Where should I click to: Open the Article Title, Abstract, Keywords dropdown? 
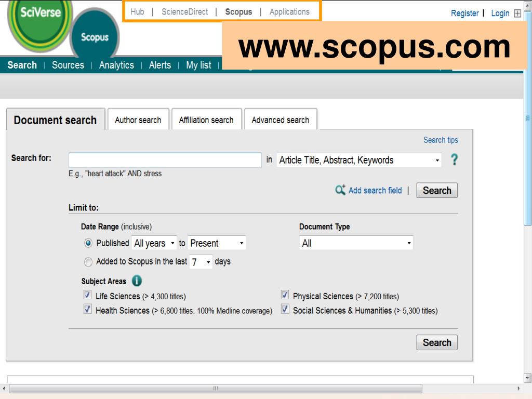[359, 160]
